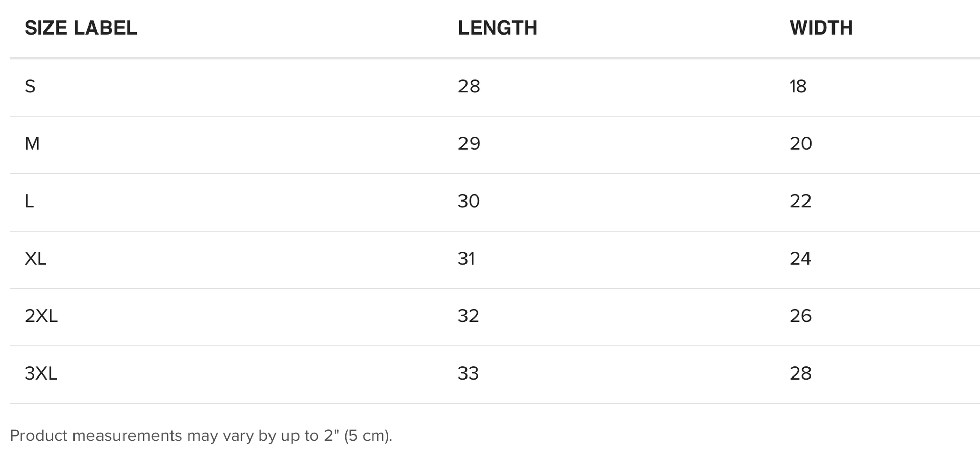The width and height of the screenshot is (980, 452).
Task: Click the WIDTH column header
Action: [x=821, y=28]
